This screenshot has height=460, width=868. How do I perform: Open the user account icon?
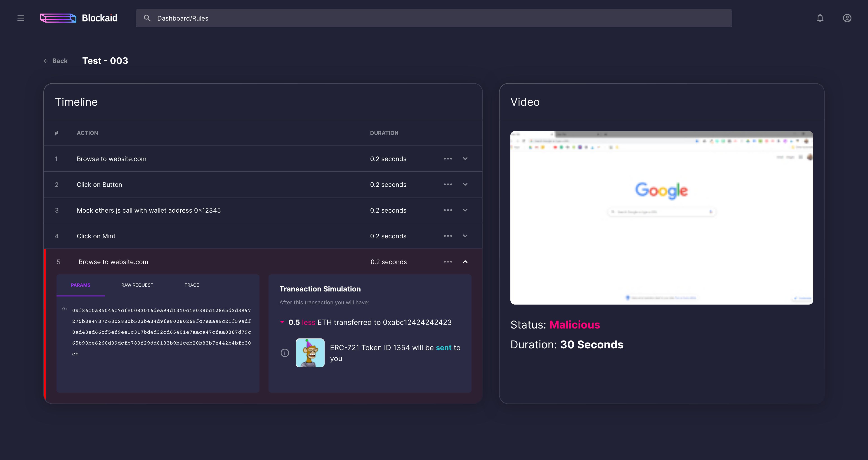[x=847, y=18]
